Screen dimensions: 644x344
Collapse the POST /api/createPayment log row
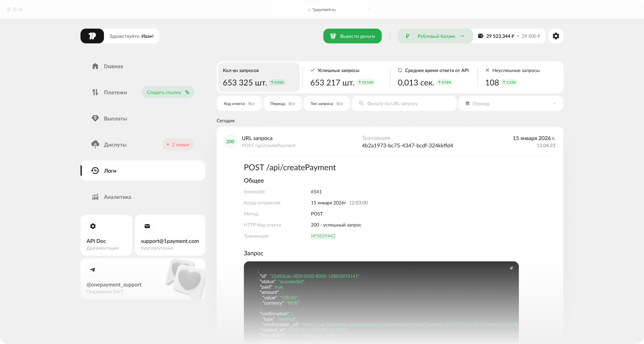point(390,142)
